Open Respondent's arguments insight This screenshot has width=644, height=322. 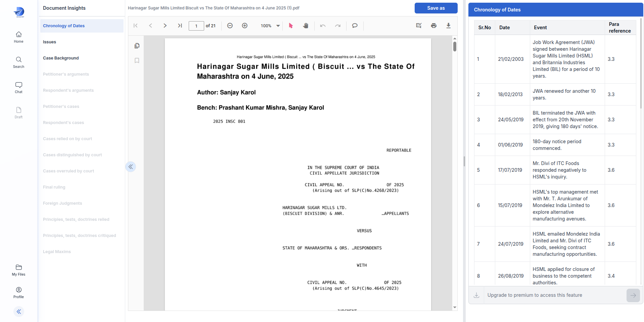click(82, 90)
